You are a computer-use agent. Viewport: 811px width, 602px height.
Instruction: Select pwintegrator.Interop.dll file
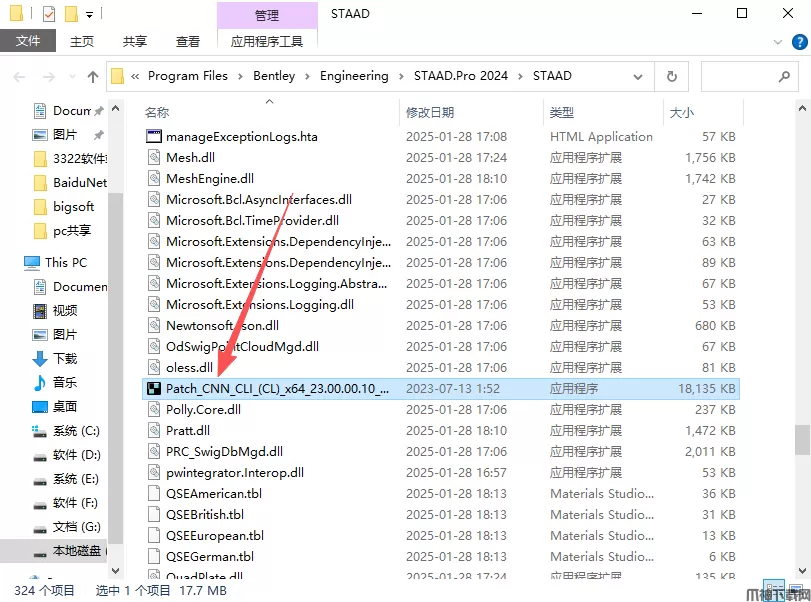235,472
